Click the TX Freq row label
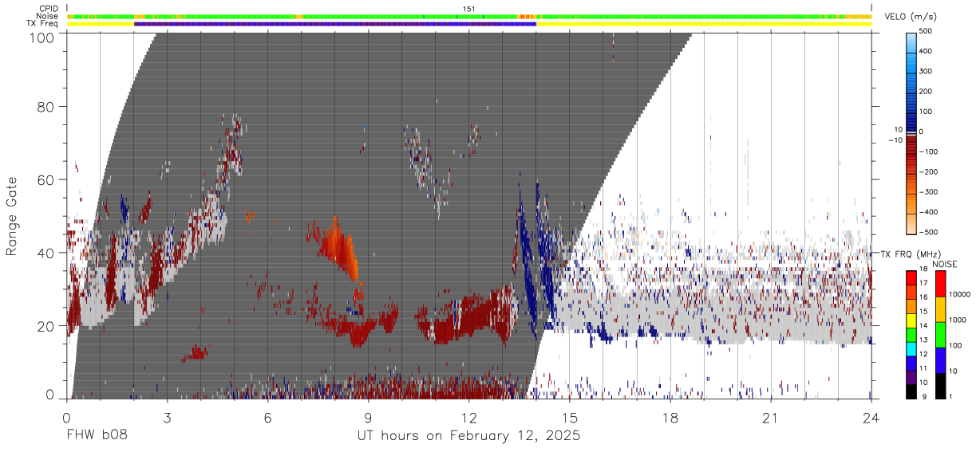 [44, 24]
